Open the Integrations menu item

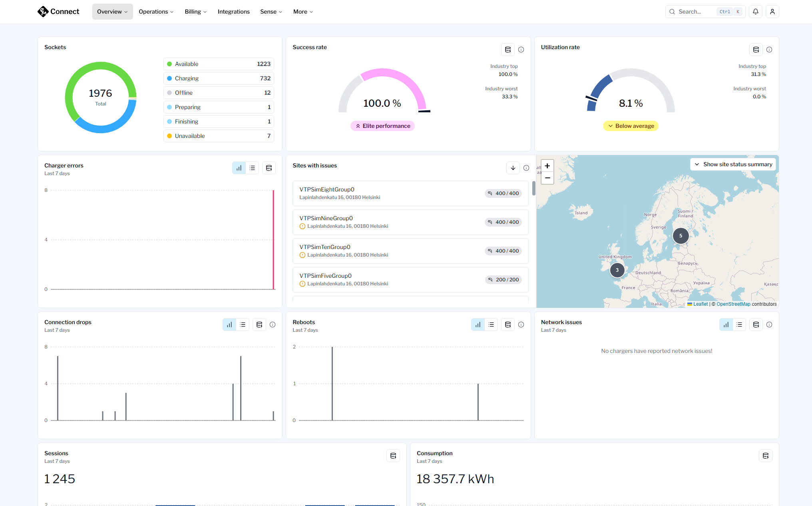point(233,12)
